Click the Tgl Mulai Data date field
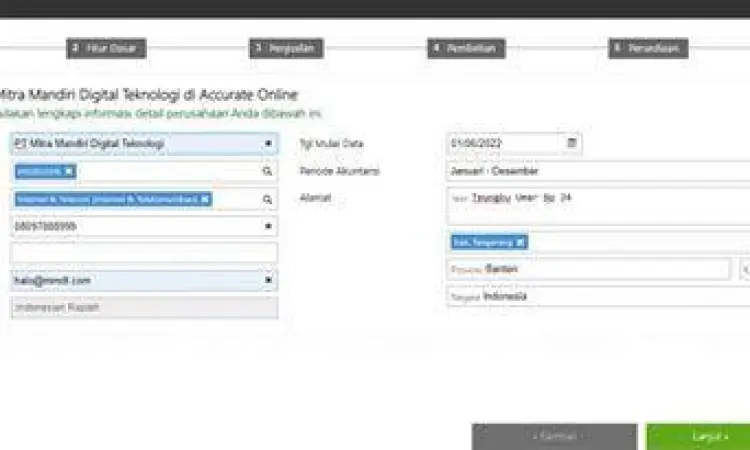Screen dimensions: 750x450 (x=514, y=143)
